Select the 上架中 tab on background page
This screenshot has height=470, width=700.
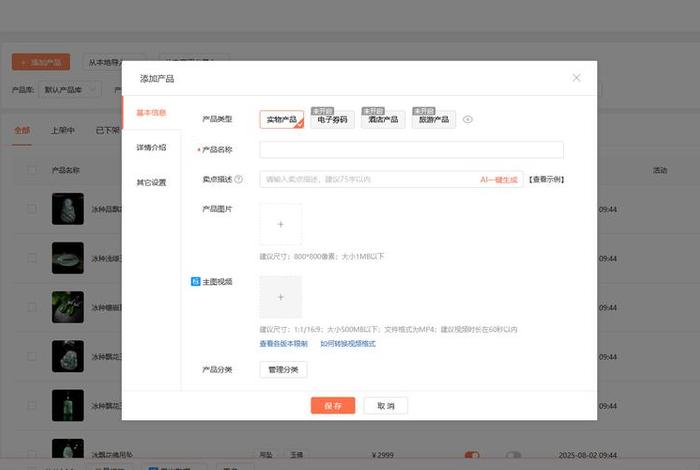(x=62, y=130)
